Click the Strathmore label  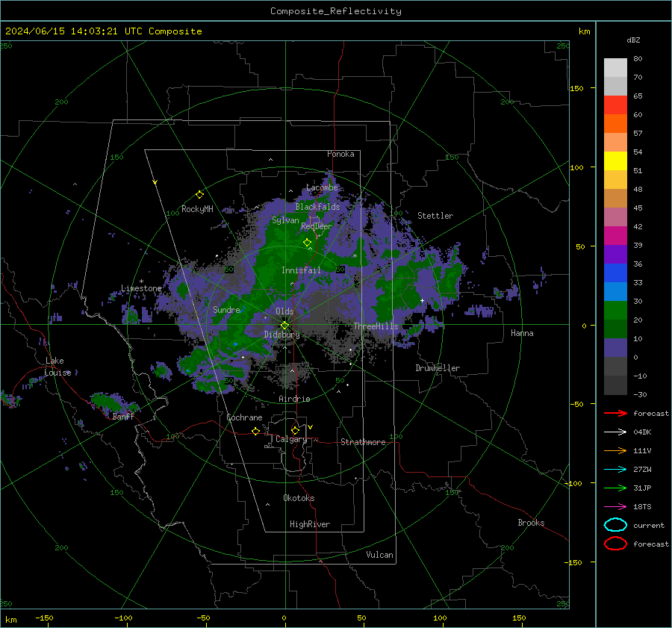(363, 442)
